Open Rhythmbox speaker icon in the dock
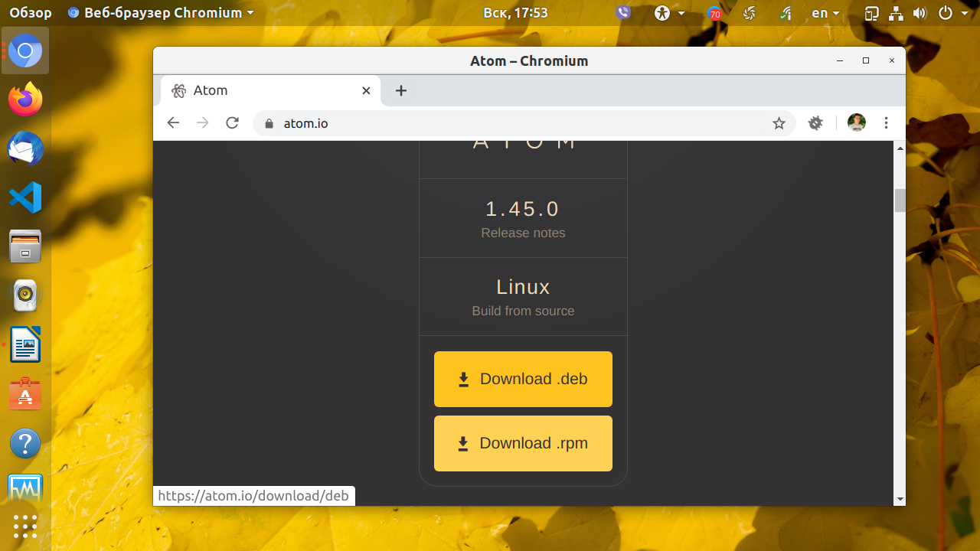This screenshot has height=551, width=980. [x=25, y=295]
